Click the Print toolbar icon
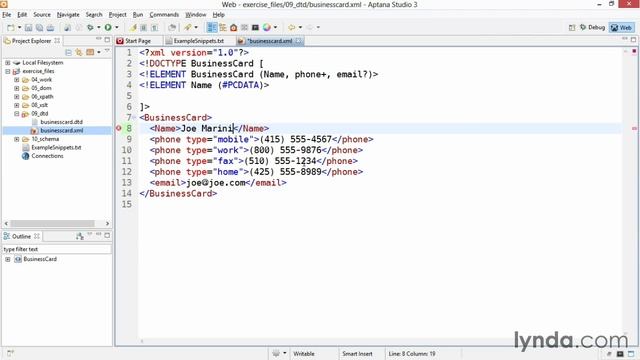 pos(50,27)
